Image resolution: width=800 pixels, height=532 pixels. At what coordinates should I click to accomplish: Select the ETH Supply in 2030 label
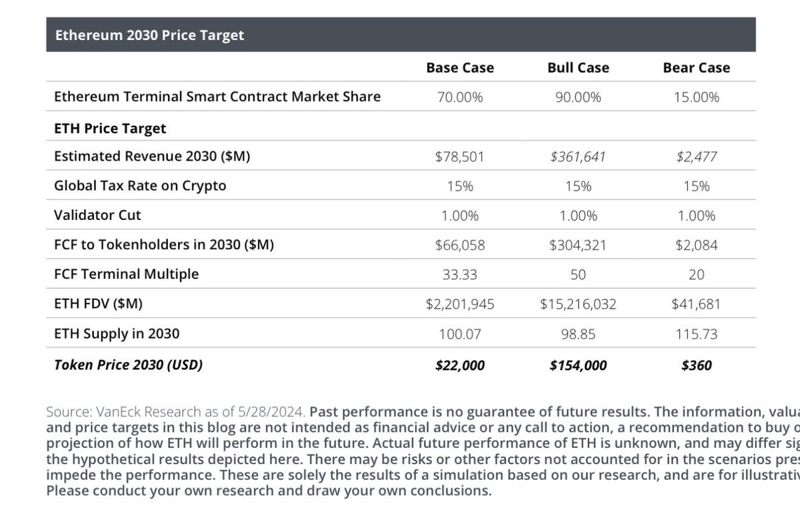pos(117,333)
